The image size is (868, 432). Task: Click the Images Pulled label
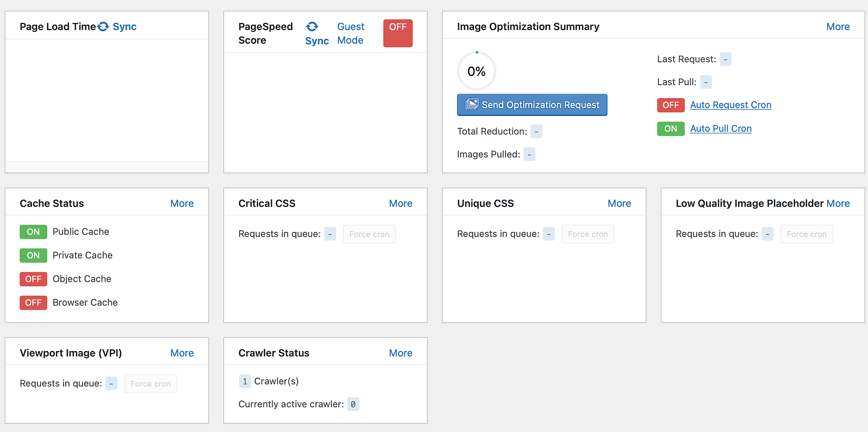tap(488, 154)
